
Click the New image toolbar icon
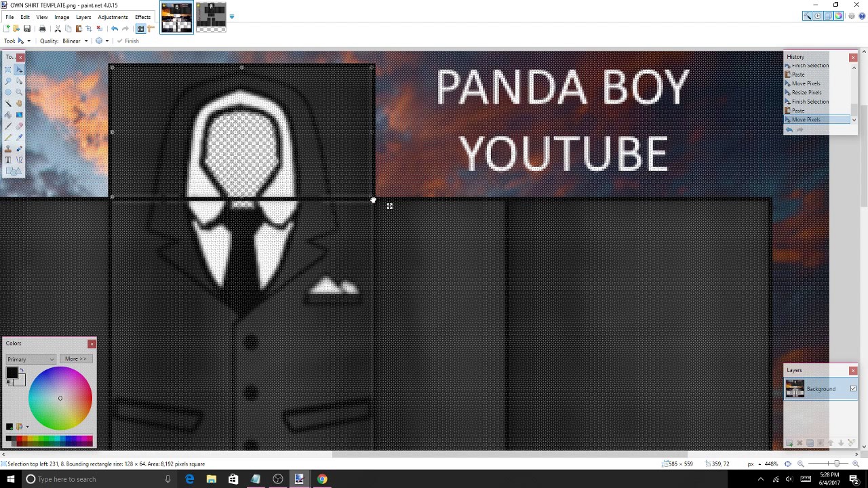(x=7, y=28)
